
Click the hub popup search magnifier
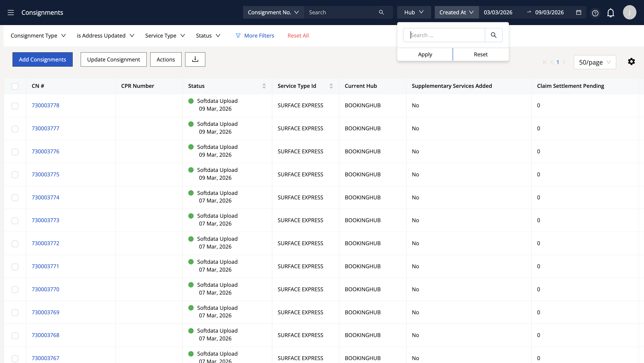[494, 35]
